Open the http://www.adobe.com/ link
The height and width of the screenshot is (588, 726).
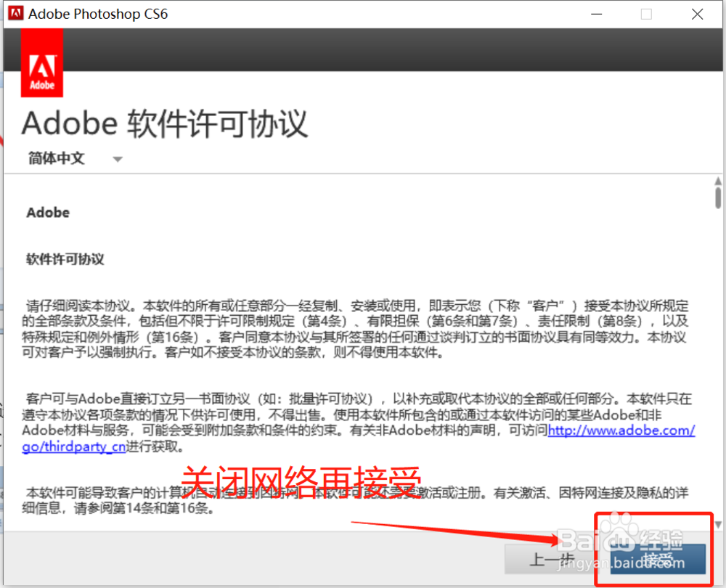point(621,430)
